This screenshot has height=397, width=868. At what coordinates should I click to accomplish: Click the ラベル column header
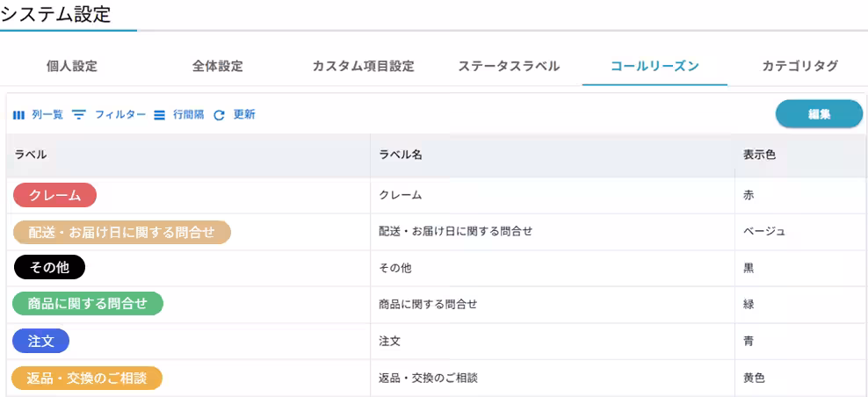point(31,155)
